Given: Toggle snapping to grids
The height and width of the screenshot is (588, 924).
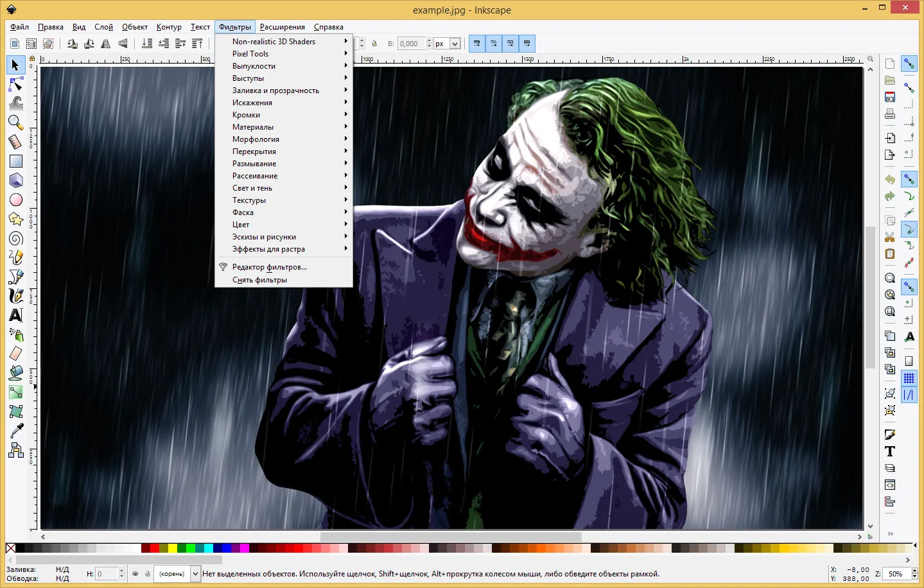Looking at the screenshot, I should (909, 379).
